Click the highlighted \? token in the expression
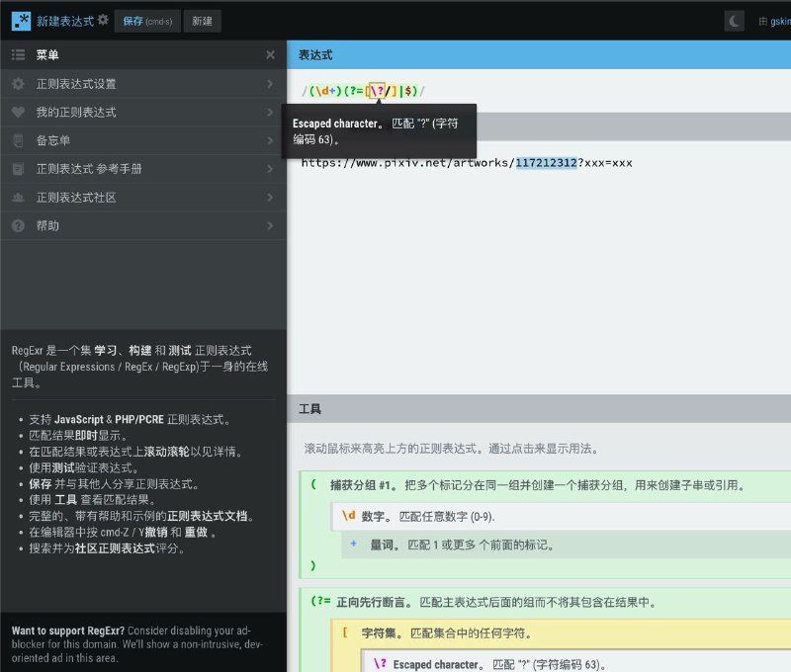The image size is (791, 672). (377, 90)
